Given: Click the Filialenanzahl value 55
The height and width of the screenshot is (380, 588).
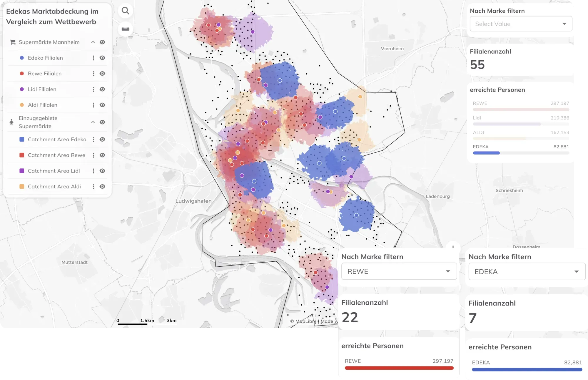Looking at the screenshot, I should [477, 65].
